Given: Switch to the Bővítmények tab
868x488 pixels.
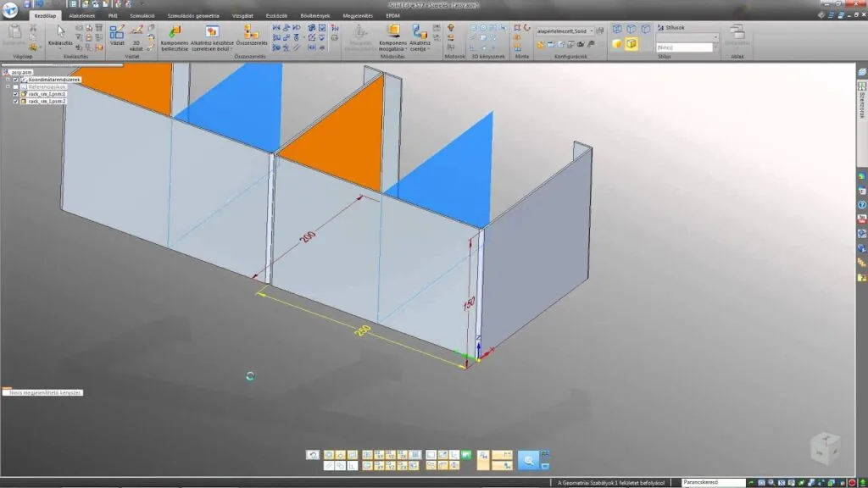Looking at the screenshot, I should (315, 16).
